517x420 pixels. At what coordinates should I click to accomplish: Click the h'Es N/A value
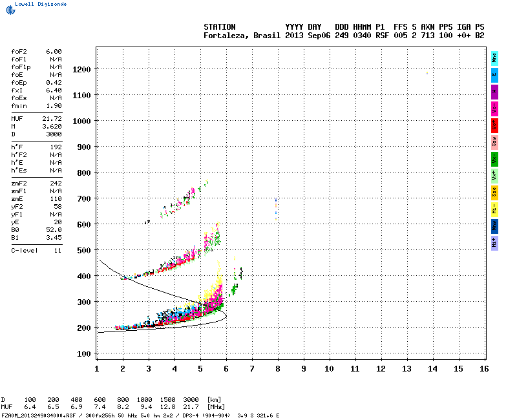[56, 171]
